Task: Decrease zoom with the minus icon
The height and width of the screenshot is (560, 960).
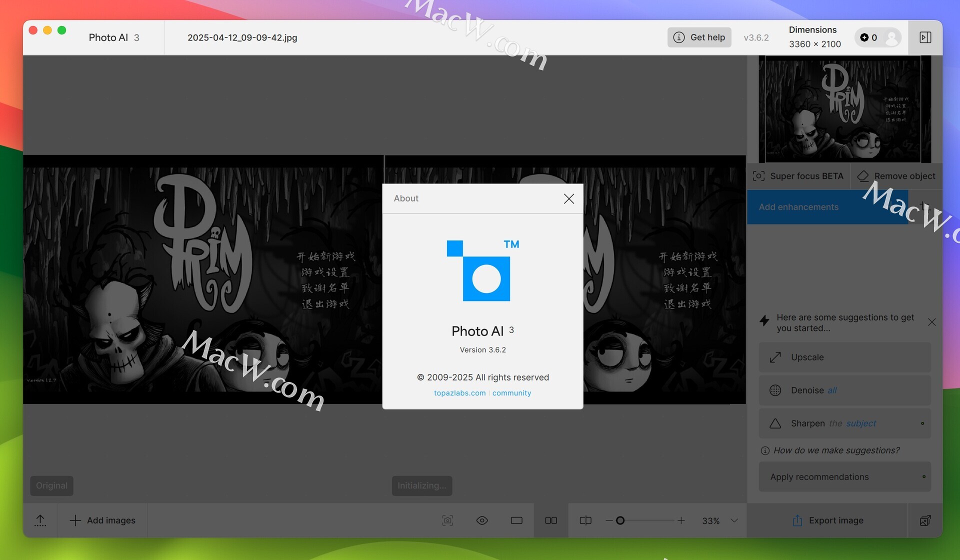Action: (x=608, y=520)
